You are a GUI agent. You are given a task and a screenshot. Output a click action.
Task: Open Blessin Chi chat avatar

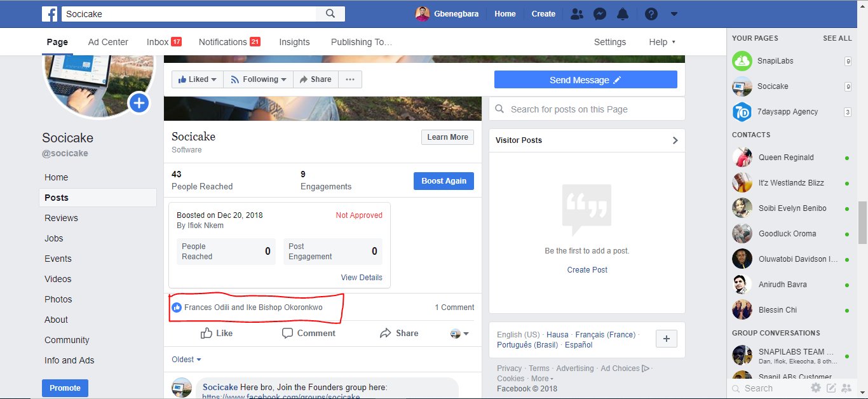742,310
